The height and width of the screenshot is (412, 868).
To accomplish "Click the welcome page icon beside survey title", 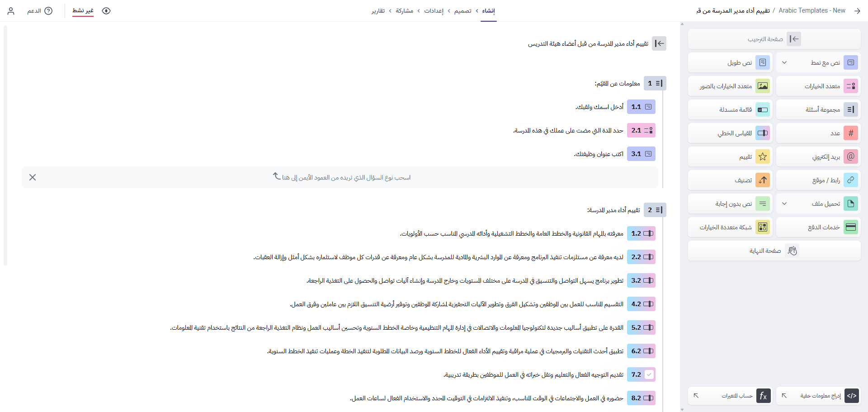I will pos(659,43).
